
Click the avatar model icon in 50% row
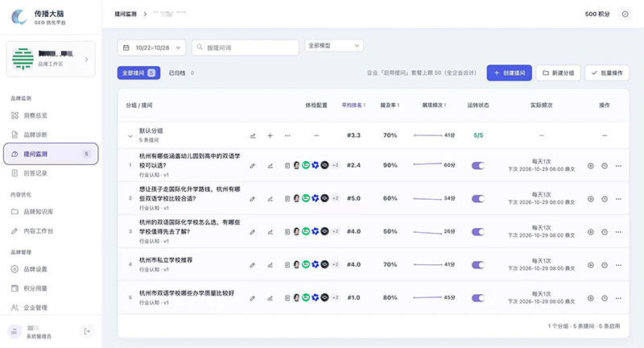296,231
